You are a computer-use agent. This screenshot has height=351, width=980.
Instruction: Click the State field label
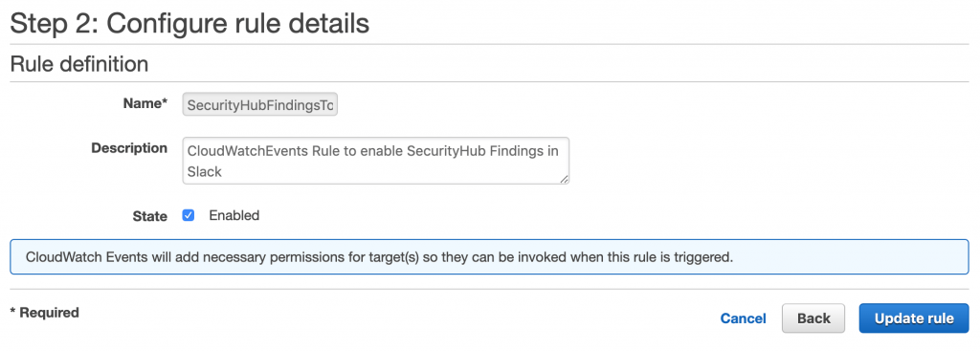[x=150, y=217]
